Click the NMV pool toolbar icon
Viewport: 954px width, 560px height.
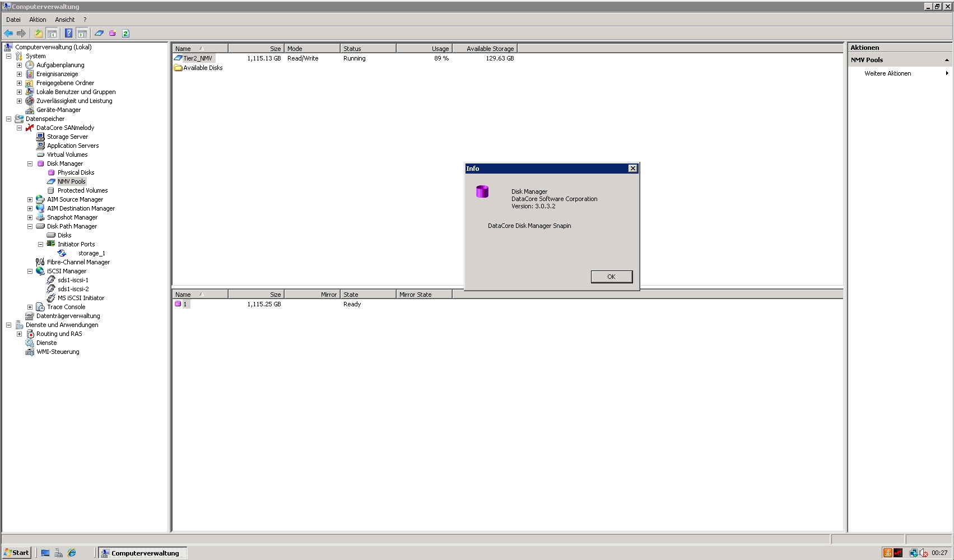tap(99, 34)
